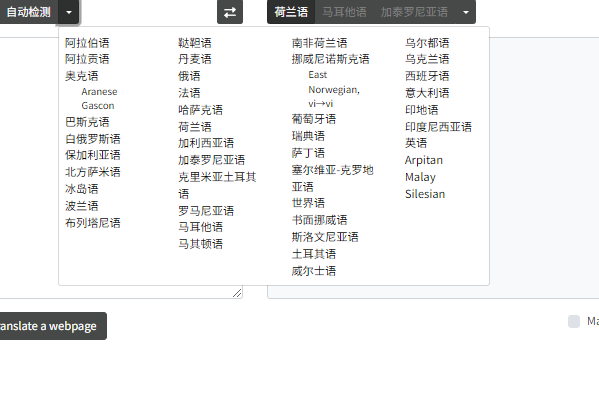
Task: Select 英语 from language dropdown
Action: point(416,143)
